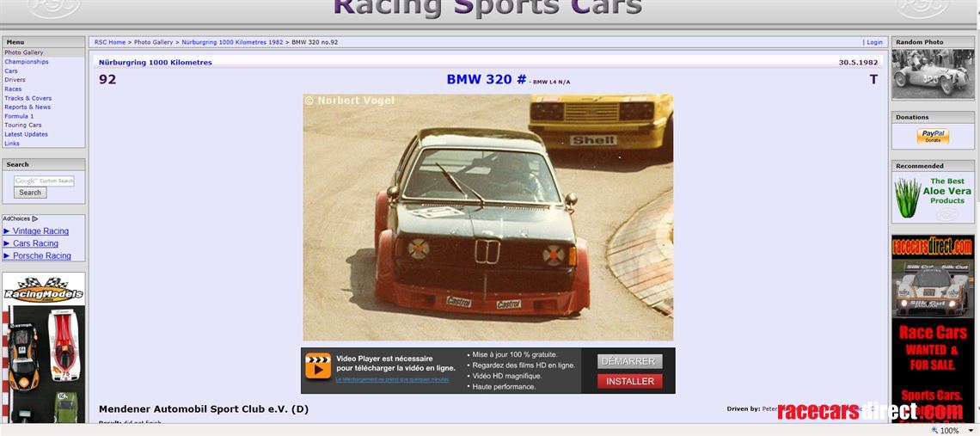Image resolution: width=980 pixels, height=436 pixels.
Task: Open Nürburgring 1000 Kilometres 1982 breadcrumb link
Action: [x=232, y=42]
